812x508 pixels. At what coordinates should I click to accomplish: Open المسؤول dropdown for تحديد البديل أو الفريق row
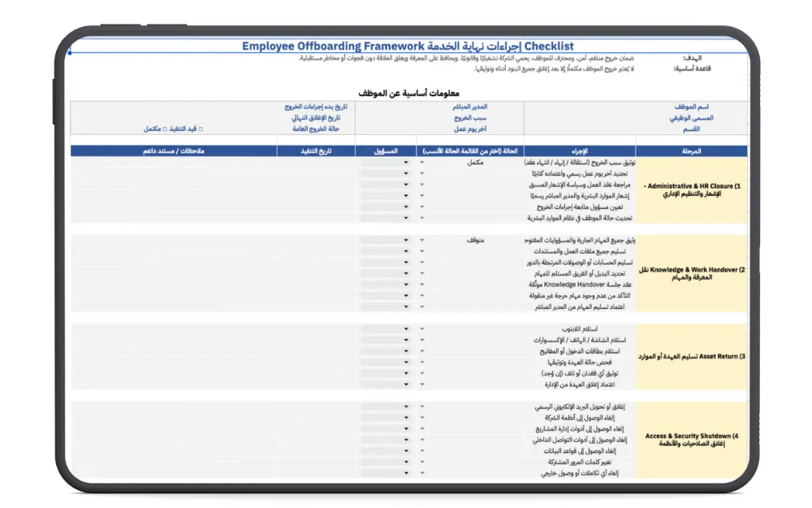click(406, 274)
